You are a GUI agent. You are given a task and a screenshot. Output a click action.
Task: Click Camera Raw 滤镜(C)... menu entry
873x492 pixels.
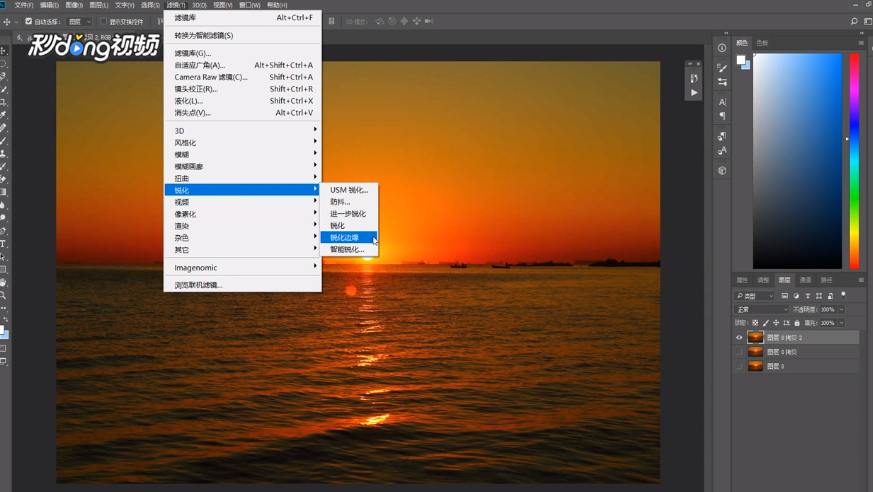point(243,77)
